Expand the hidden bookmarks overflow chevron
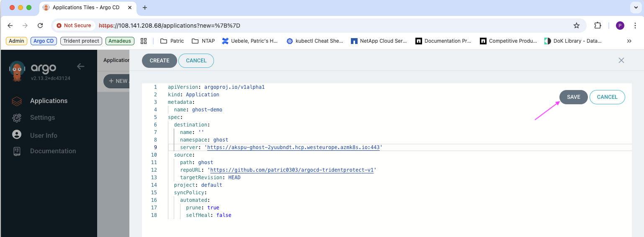The image size is (644, 237). pyautogui.click(x=629, y=41)
